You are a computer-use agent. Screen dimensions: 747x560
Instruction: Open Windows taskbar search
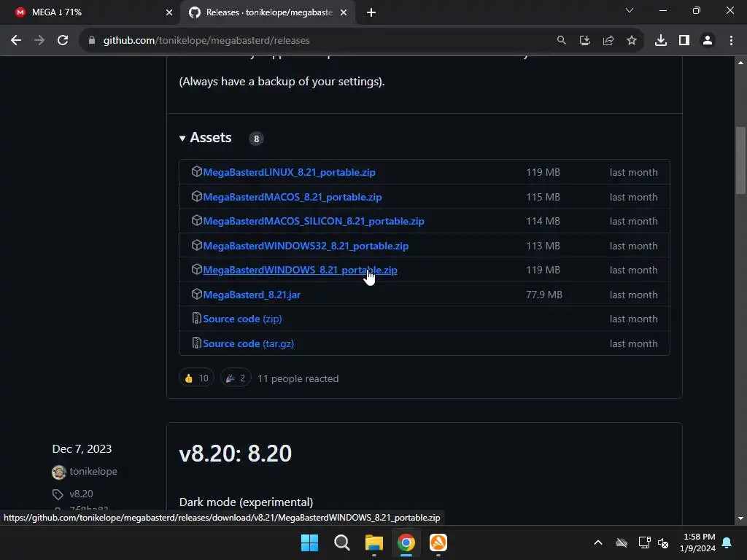pyautogui.click(x=342, y=542)
